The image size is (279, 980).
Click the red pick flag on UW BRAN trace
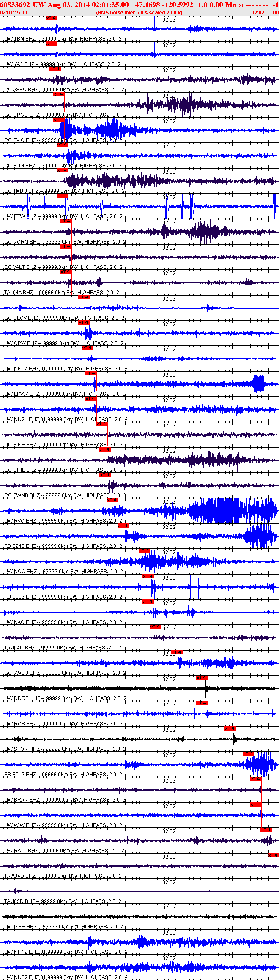click(256, 779)
